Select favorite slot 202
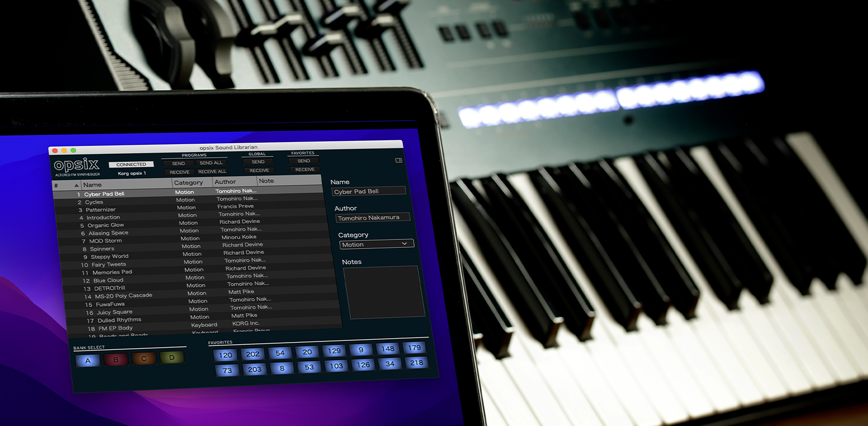 tap(253, 354)
